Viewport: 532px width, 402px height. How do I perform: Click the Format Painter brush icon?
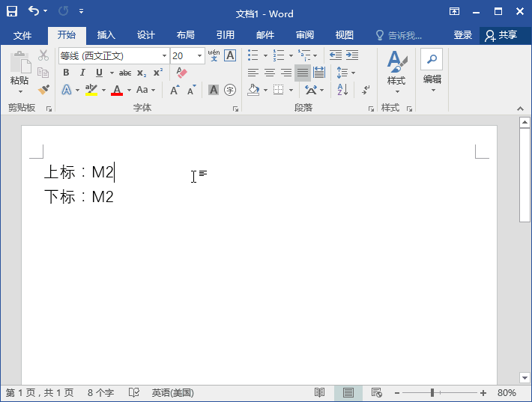click(x=43, y=90)
